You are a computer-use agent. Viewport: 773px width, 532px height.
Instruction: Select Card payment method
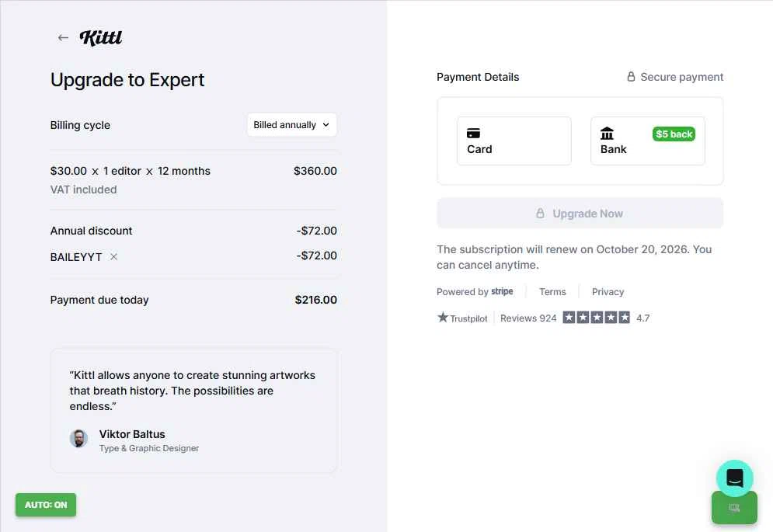click(514, 141)
